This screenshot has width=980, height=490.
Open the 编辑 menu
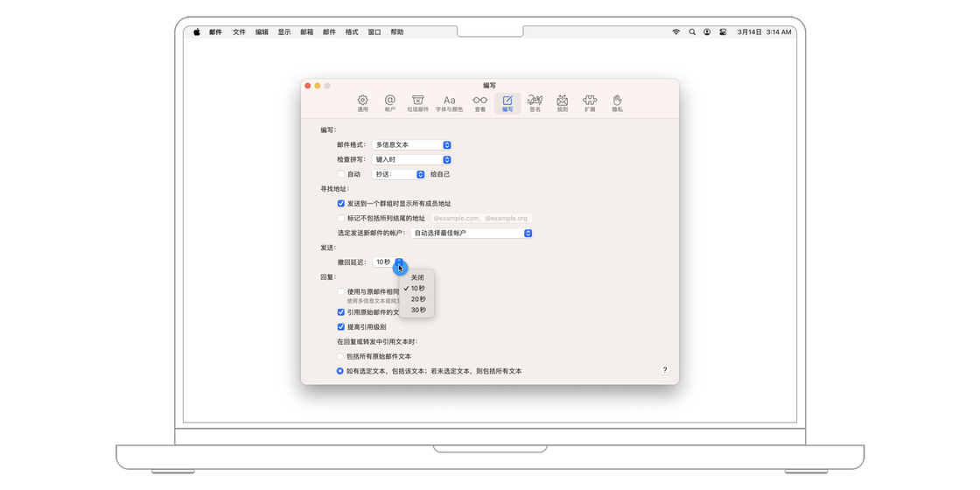[262, 31]
